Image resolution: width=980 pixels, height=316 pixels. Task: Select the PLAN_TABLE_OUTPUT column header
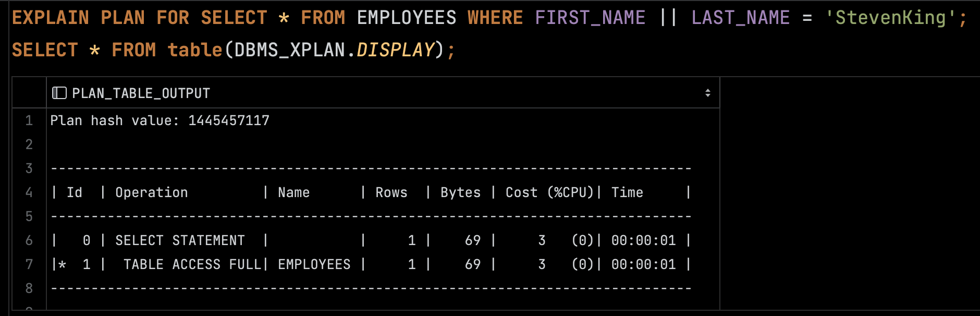tap(383, 93)
